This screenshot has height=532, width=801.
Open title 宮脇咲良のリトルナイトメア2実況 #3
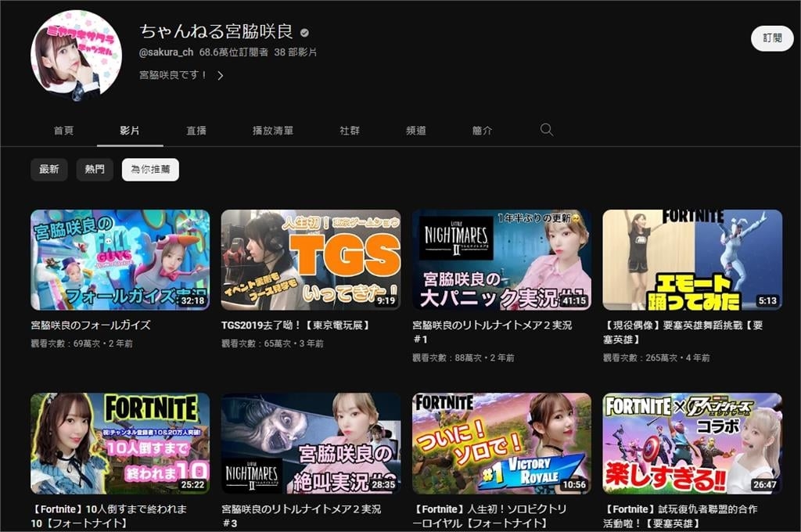tap(301, 516)
